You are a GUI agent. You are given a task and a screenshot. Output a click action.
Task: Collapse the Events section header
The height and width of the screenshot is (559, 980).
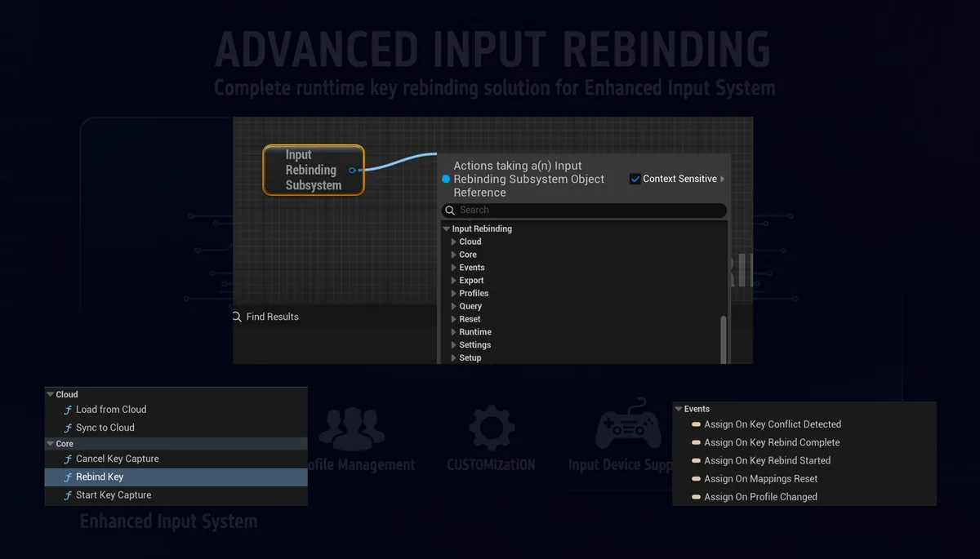(x=679, y=410)
